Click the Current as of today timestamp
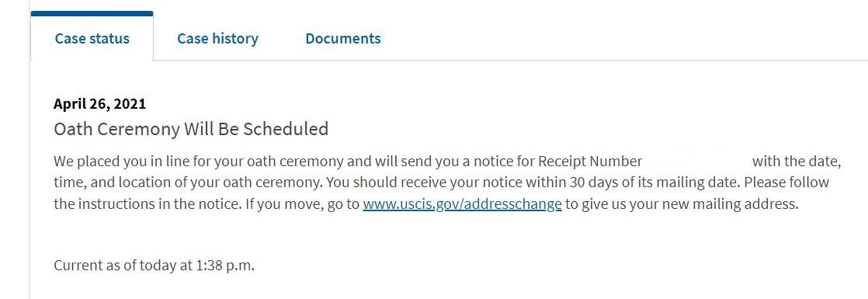The image size is (868, 299). click(154, 266)
